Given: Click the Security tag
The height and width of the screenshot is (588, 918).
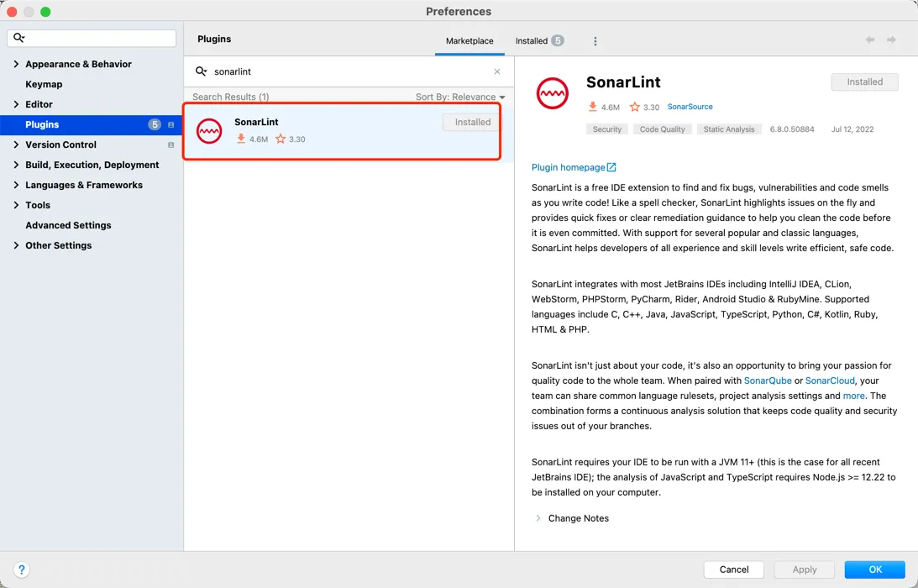Looking at the screenshot, I should 607,129.
